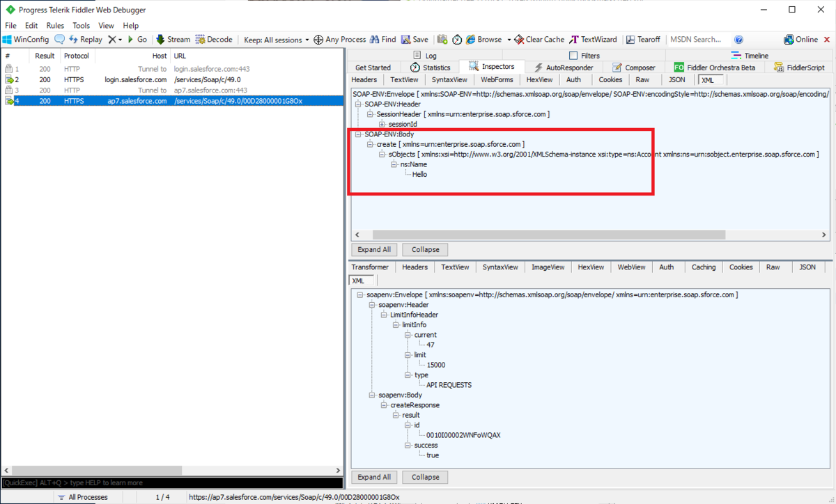Click Expand All in request panel
836x504 pixels.
[x=374, y=249]
